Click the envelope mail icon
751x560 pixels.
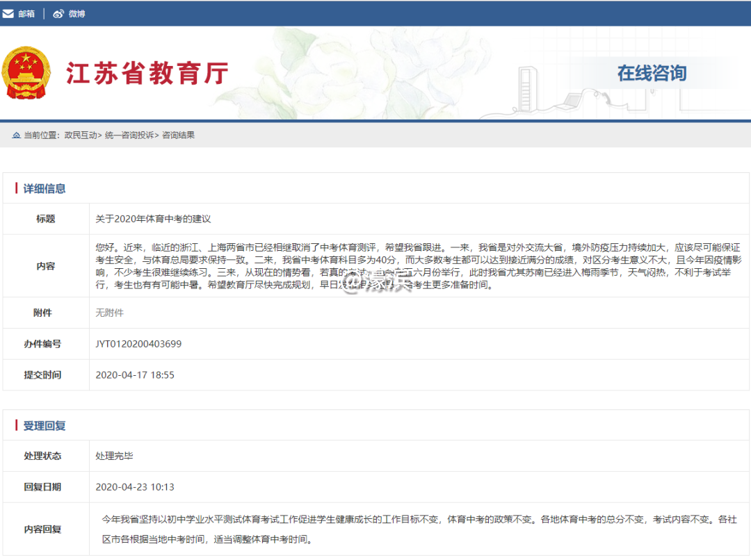point(8,14)
